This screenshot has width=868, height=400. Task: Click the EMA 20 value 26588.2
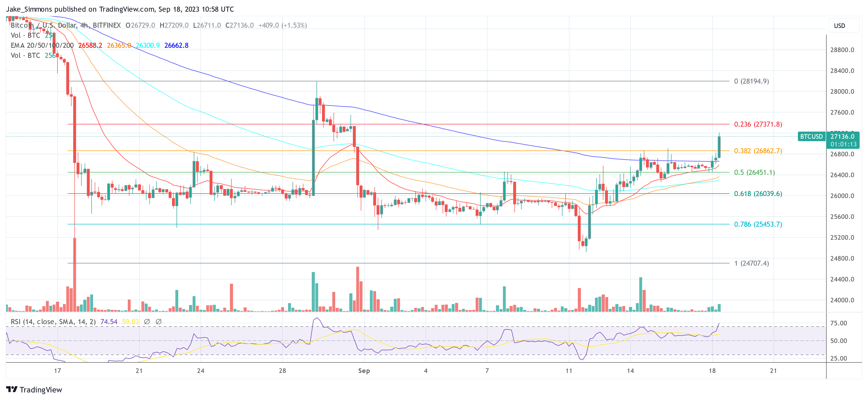pos(90,45)
